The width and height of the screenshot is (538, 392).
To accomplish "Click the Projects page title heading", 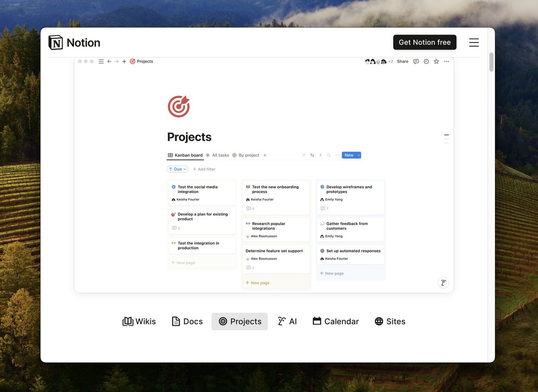I will [189, 137].
